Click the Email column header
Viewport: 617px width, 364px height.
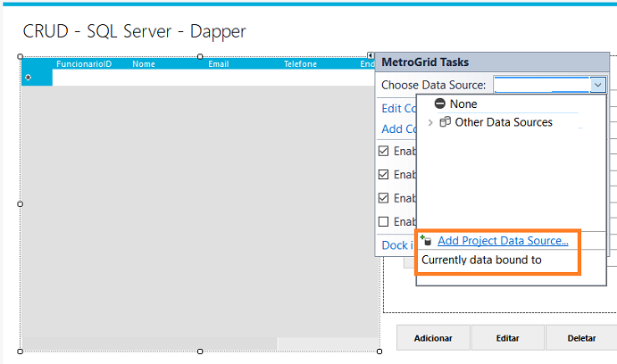coord(219,63)
